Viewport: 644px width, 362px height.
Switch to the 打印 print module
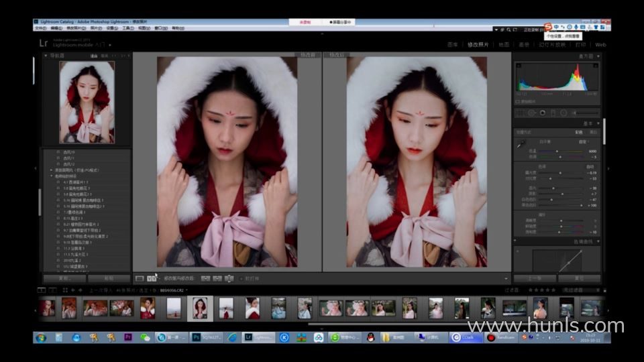point(580,45)
